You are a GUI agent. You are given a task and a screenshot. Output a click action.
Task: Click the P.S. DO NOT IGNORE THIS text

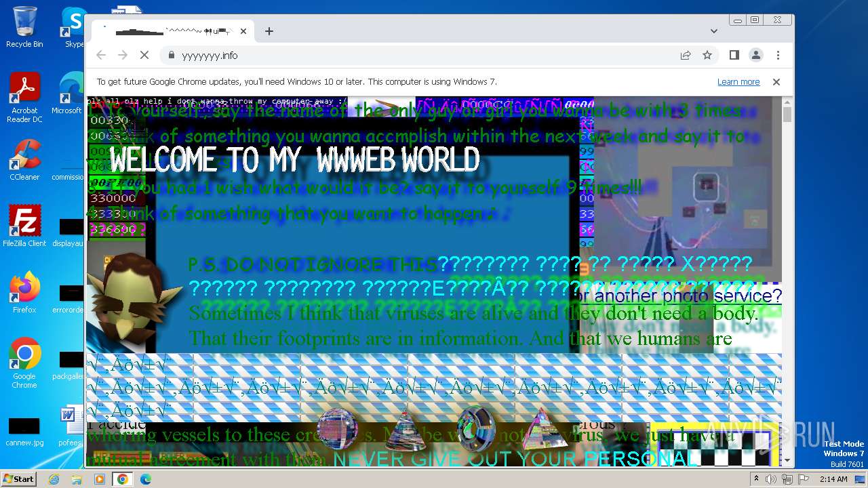click(x=313, y=264)
